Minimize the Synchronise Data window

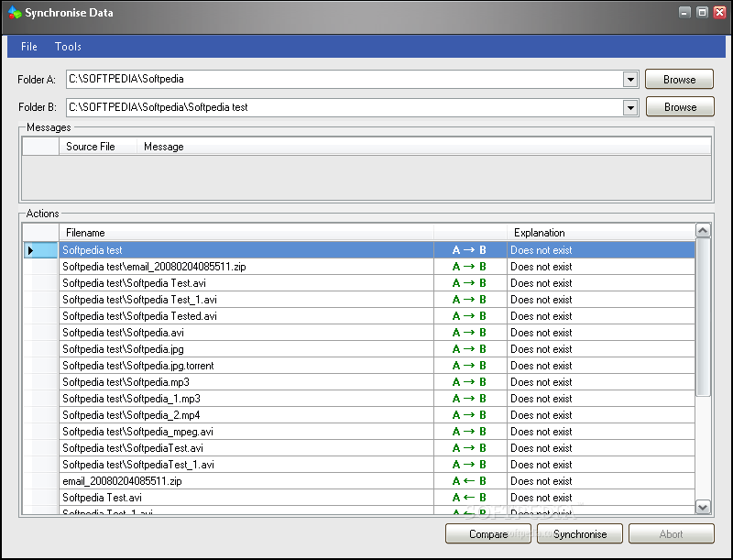684,13
